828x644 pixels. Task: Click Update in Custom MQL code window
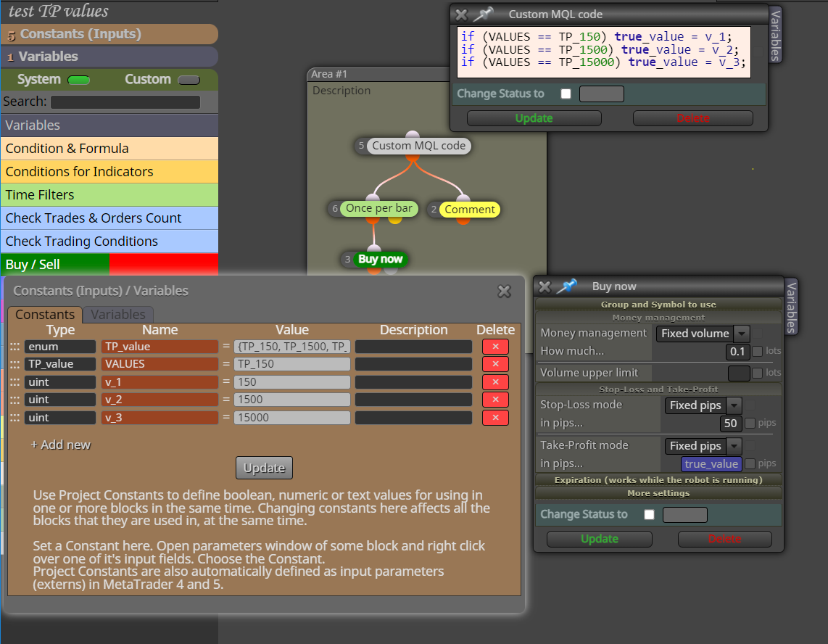point(534,118)
